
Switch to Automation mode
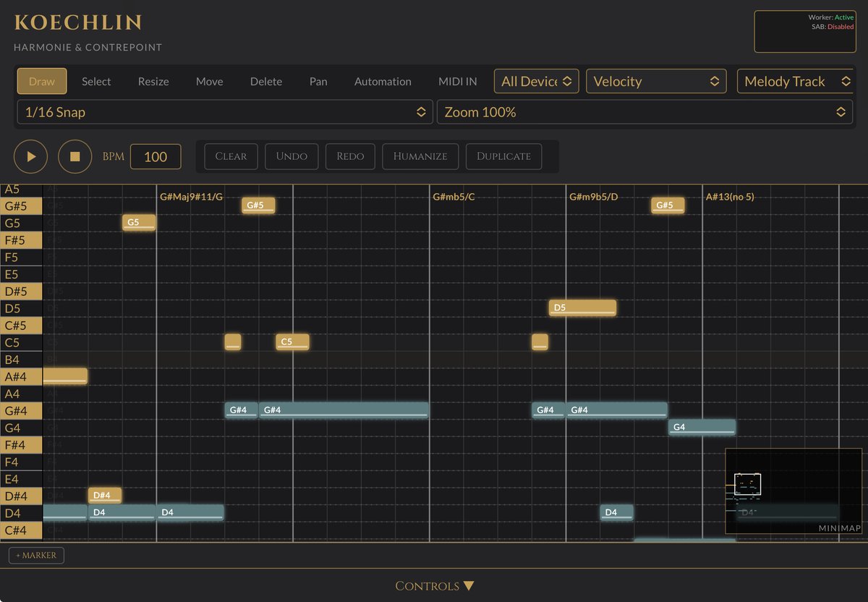click(x=383, y=81)
